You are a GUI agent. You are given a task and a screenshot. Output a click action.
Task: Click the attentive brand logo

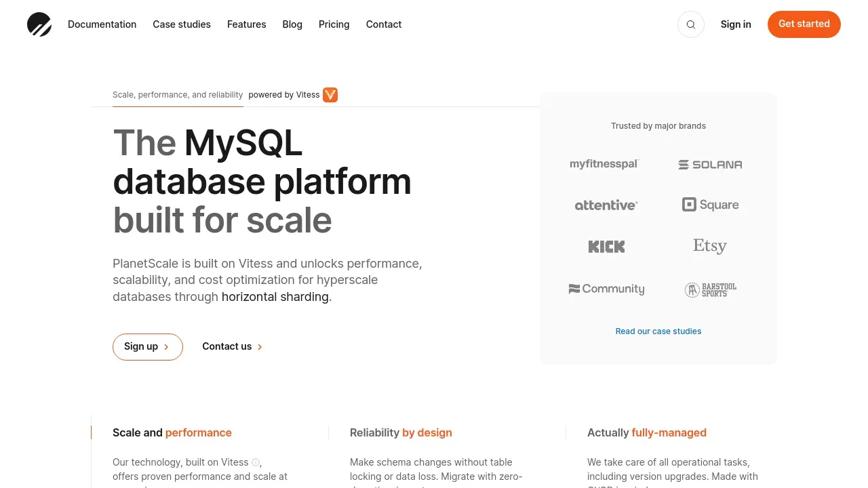(x=606, y=205)
